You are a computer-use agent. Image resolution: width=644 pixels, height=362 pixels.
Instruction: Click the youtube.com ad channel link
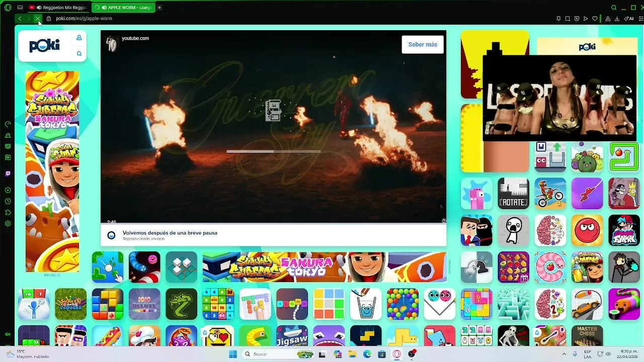pos(135,38)
